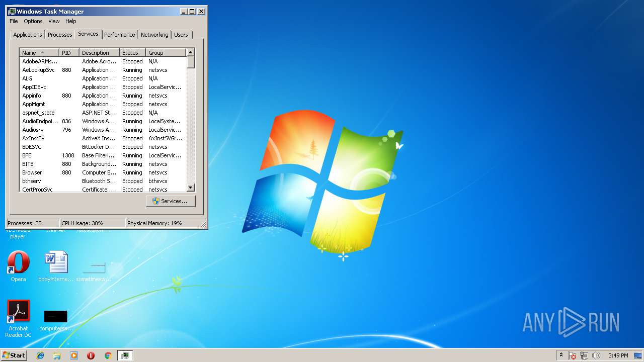Select the bodyinterne Word document icon

pos(56,266)
